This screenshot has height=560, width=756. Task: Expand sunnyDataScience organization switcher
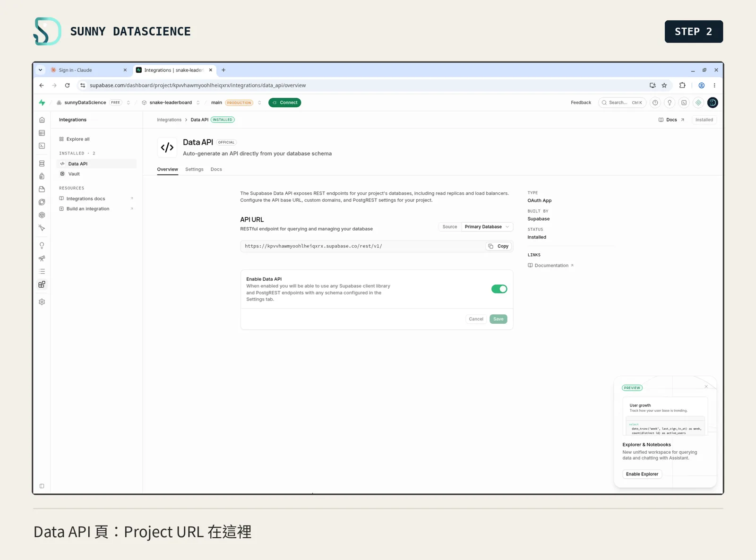click(x=128, y=103)
